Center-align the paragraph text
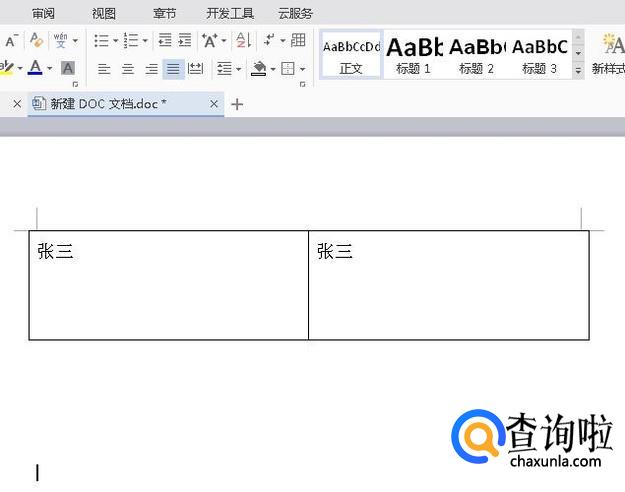The height and width of the screenshot is (492, 625). point(128,69)
